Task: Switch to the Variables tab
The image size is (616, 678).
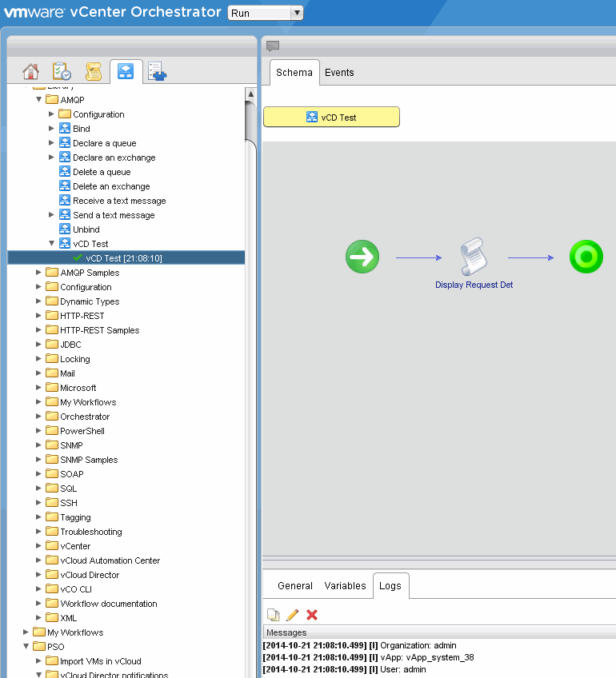Action: 345,586
